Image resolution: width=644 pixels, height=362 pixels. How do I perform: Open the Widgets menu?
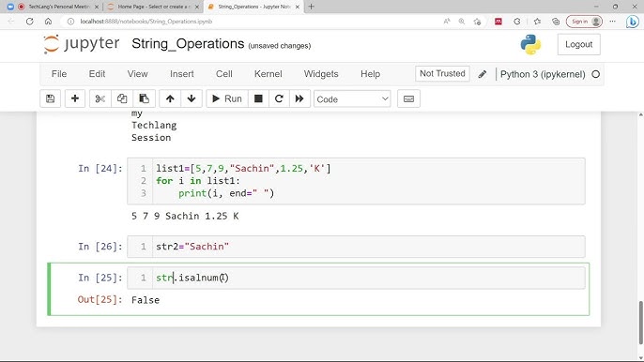tap(321, 74)
